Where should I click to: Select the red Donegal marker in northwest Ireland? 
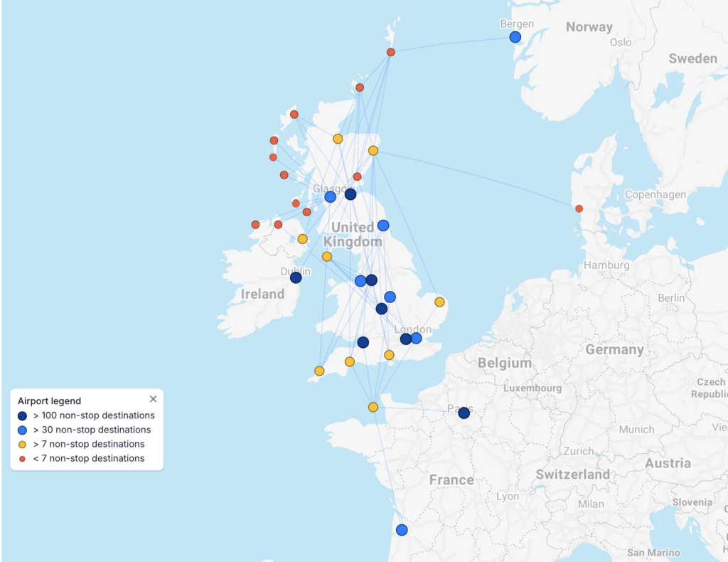[x=255, y=225]
